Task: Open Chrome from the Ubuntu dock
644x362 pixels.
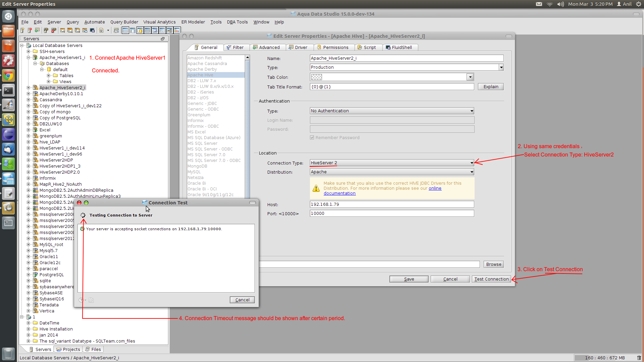Action: coord(8,75)
